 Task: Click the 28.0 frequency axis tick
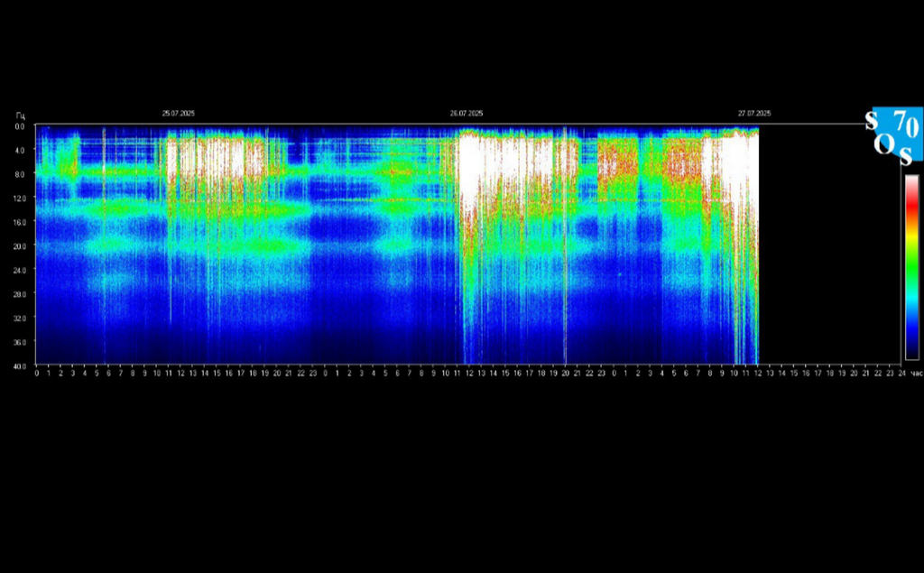click(19, 293)
